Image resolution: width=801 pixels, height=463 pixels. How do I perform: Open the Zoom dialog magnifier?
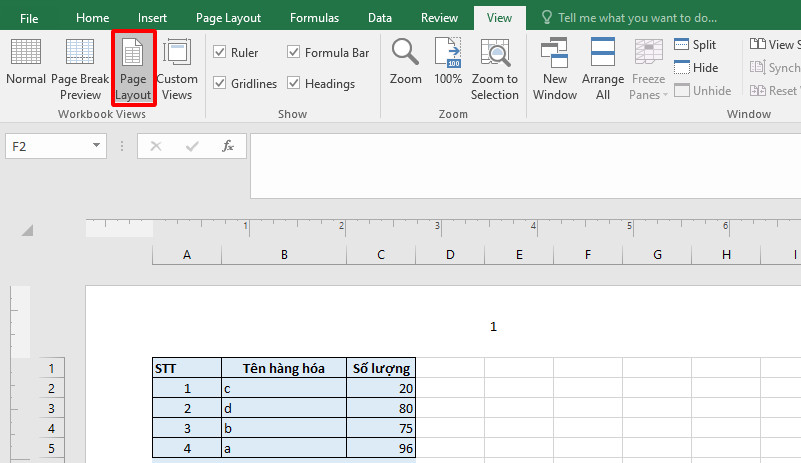pyautogui.click(x=406, y=62)
